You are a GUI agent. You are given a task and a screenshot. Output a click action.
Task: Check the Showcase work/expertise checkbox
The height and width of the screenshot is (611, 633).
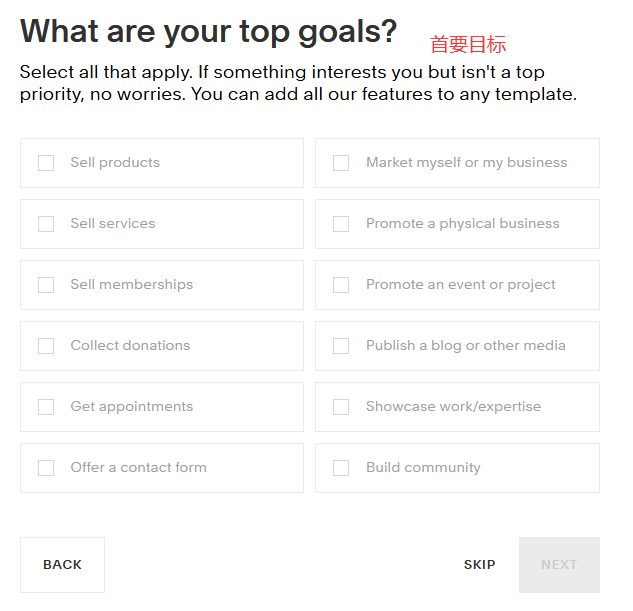[x=341, y=407]
